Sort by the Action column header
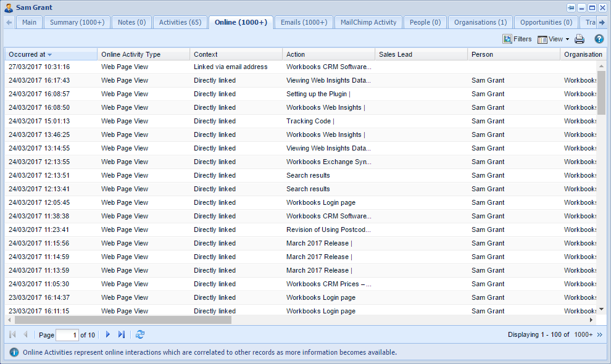This screenshot has width=611, height=364. (x=328, y=54)
